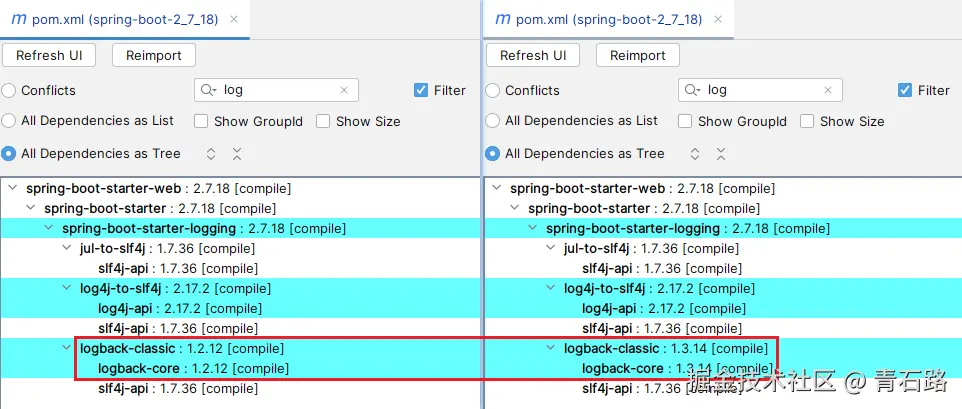This screenshot has height=409, width=962.
Task: Collapse jul-to-slf4j node in left tree
Action: (x=66, y=248)
